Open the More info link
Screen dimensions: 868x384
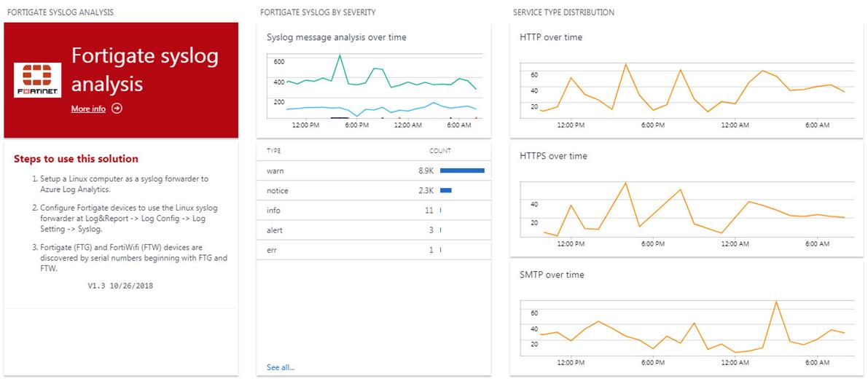88,109
